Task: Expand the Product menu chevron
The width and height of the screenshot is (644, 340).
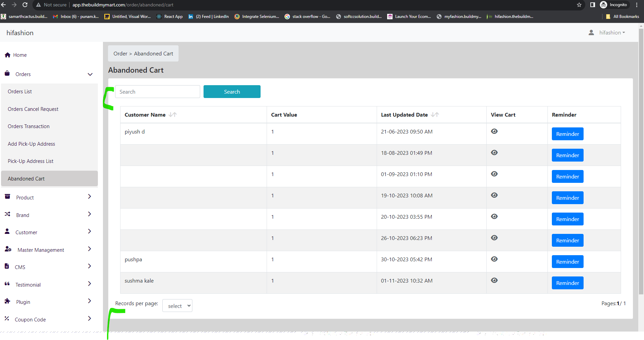Action: click(x=89, y=197)
